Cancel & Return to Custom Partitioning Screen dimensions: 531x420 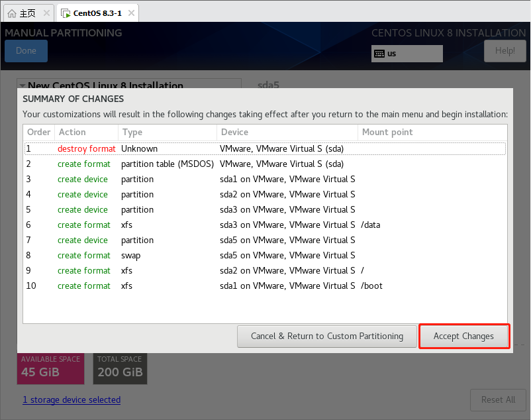(327, 337)
